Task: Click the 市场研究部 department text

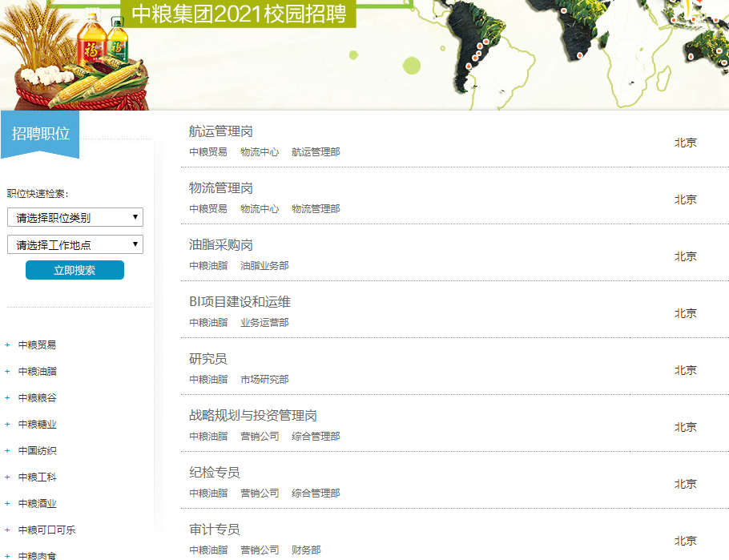Action: tap(264, 380)
